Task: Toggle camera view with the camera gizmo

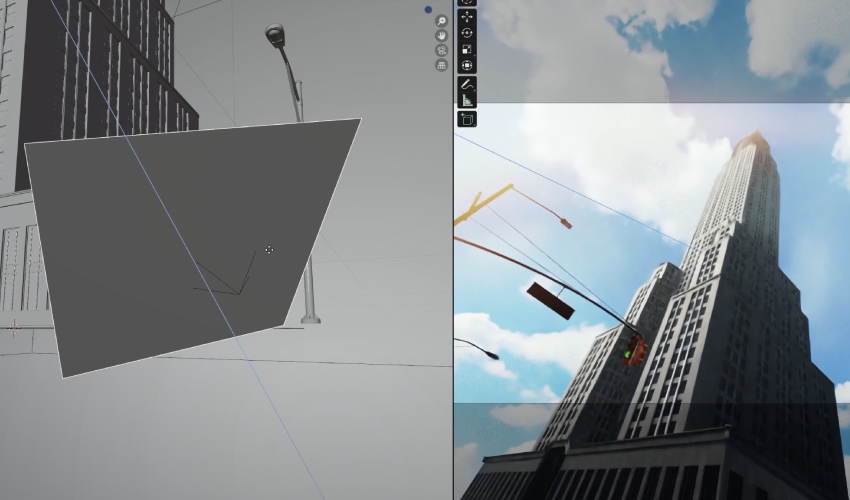Action: click(x=442, y=50)
